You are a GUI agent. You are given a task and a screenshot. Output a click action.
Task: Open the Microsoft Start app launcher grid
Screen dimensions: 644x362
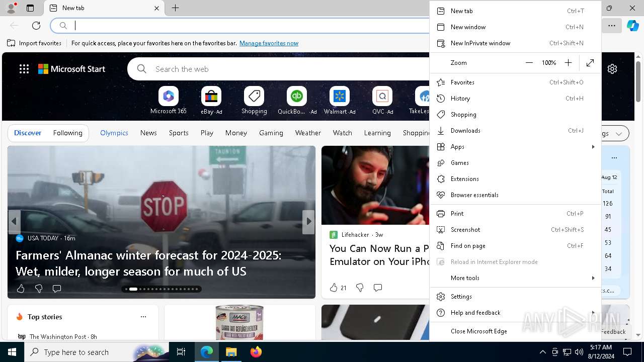click(x=24, y=69)
